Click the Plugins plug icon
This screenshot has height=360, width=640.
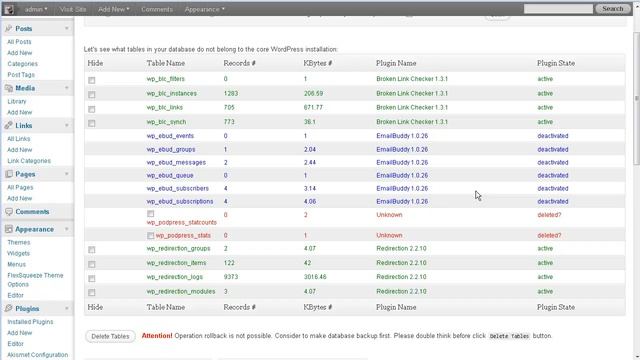pyautogui.click(x=9, y=309)
